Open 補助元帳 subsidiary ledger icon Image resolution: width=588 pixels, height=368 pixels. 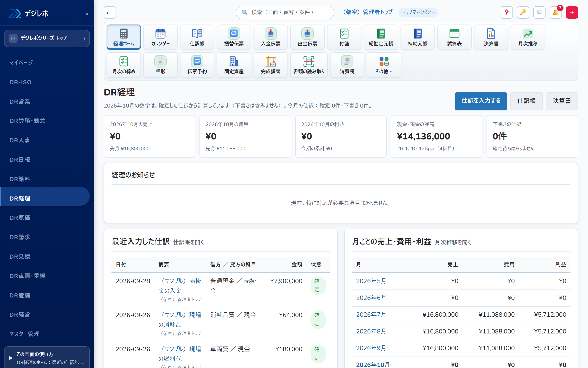pyautogui.click(x=418, y=37)
